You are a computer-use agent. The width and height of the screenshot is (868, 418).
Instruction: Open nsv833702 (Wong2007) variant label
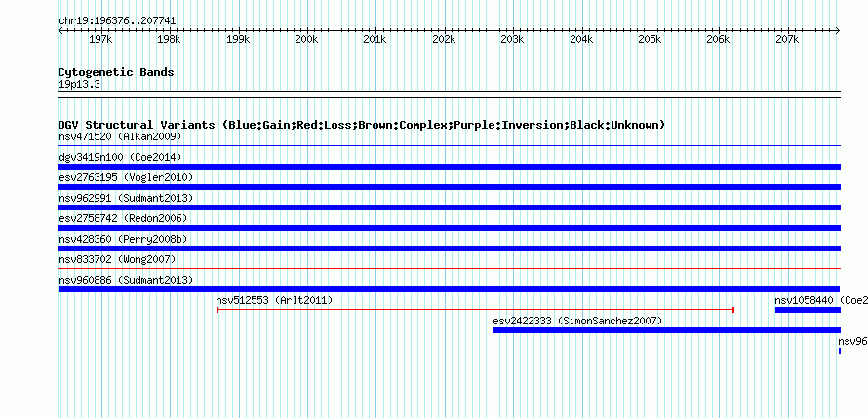click(x=117, y=259)
